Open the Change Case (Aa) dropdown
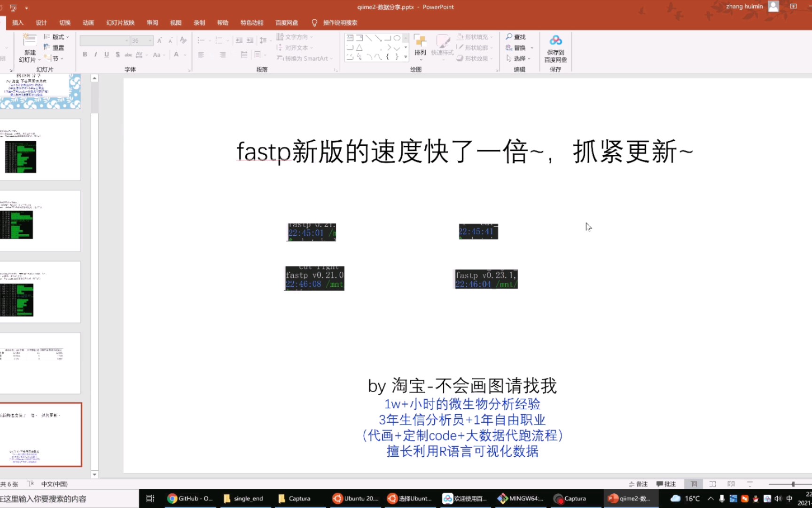This screenshot has width=812, height=508. [x=159, y=55]
